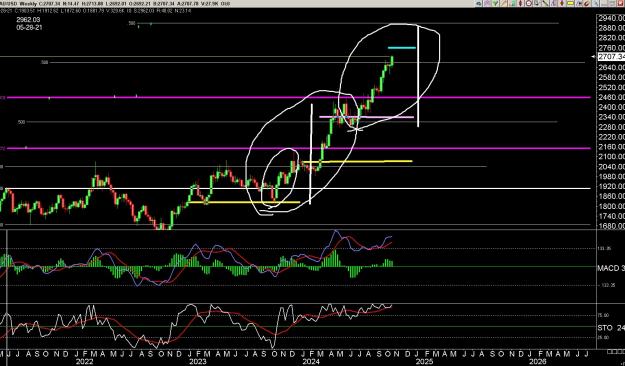Click the 2962.03 value at top left
The image size is (625, 366).
click(x=28, y=20)
